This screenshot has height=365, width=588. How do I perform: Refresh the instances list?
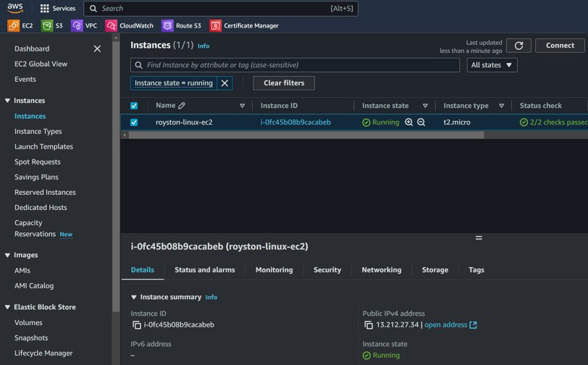coord(518,46)
